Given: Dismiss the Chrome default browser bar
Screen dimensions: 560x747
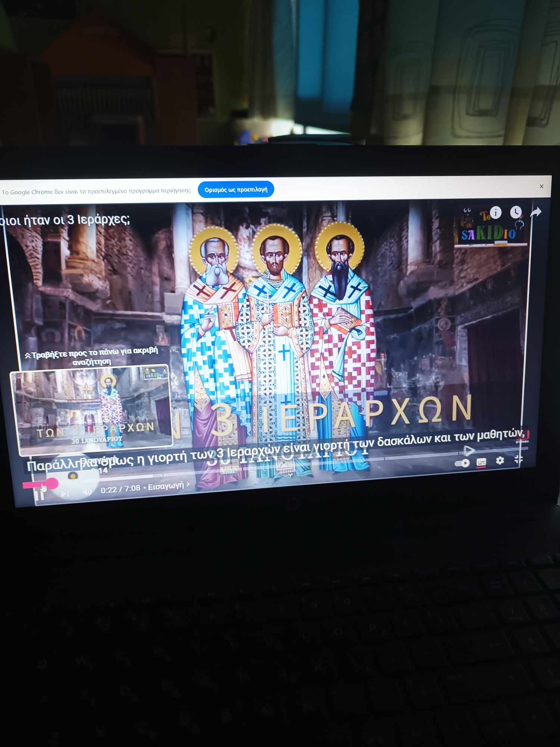Looking at the screenshot, I should coord(541,186).
